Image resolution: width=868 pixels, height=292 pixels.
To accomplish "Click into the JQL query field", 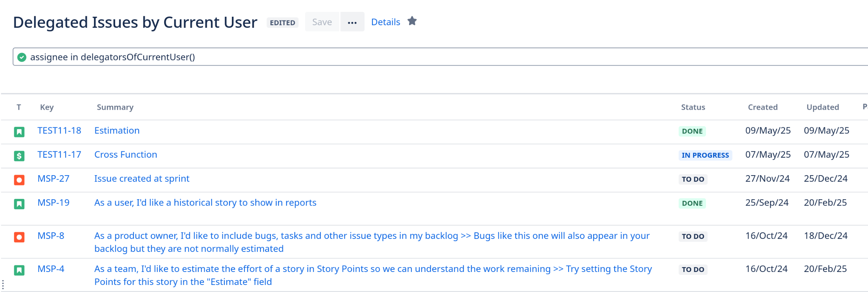I will [x=446, y=57].
